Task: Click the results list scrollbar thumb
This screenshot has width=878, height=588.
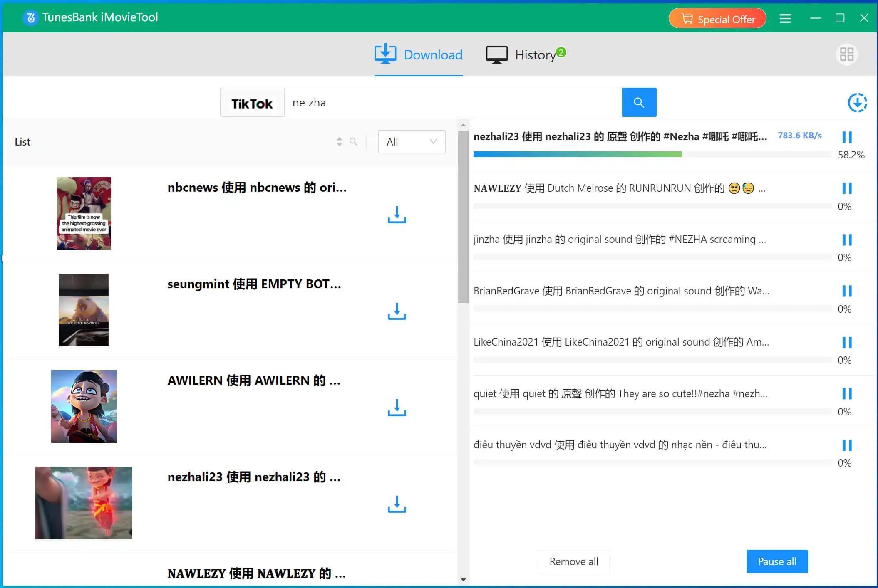Action: click(x=463, y=217)
